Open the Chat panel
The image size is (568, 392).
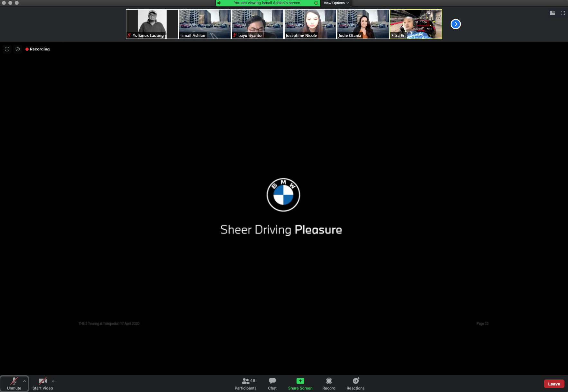(x=272, y=384)
